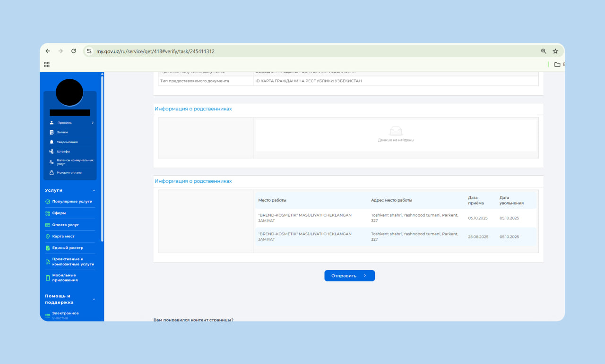
Task: Reload the page with the refresh icon
Action: point(74,51)
